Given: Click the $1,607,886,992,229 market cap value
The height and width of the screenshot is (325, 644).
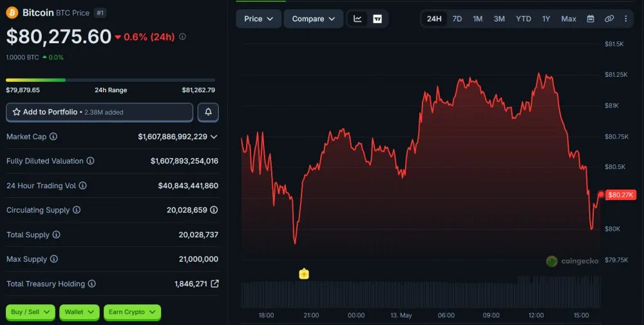Looking at the screenshot, I should click(x=173, y=137).
